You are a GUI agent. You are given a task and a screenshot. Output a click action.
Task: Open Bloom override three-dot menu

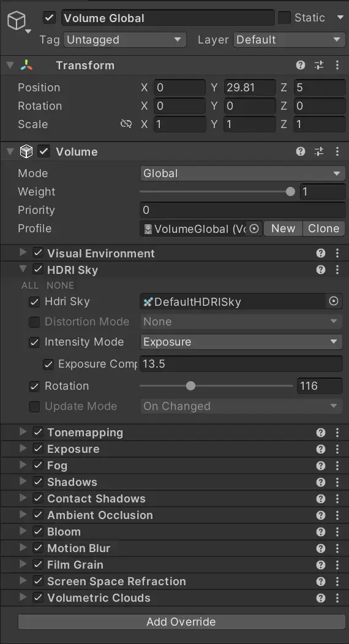point(337,531)
